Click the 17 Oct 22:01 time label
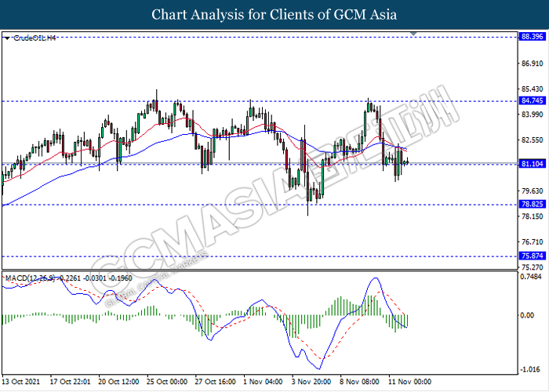 [x=70, y=382]
